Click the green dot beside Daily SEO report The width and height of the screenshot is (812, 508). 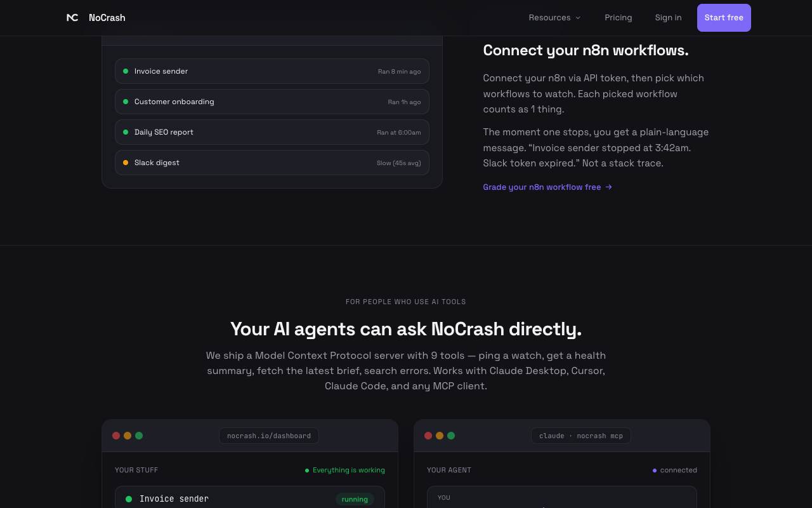point(126,132)
